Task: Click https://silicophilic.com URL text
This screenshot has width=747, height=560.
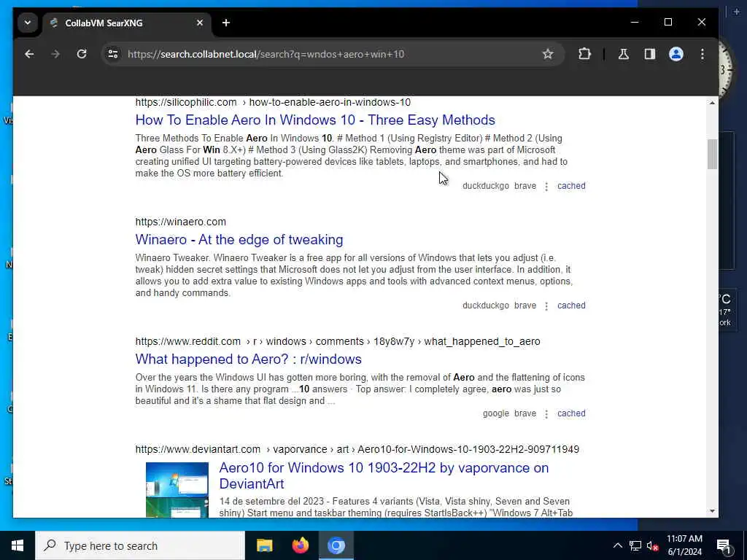Action: pos(186,102)
